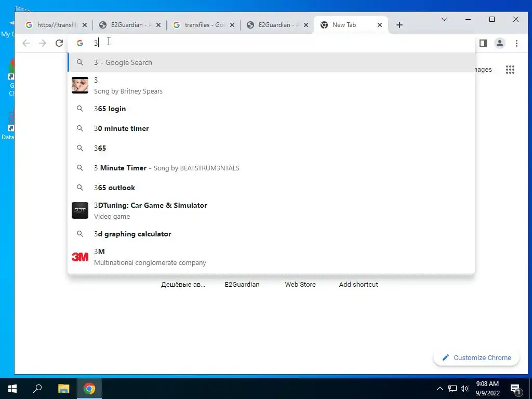Open the Chrome side panel icon

(x=483, y=43)
